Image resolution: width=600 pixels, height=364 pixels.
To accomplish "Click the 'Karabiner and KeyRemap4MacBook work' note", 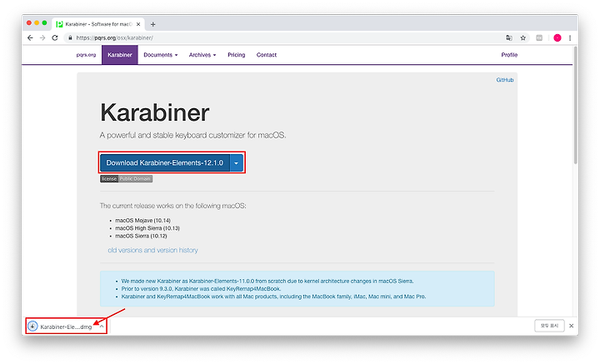I will pos(273,297).
